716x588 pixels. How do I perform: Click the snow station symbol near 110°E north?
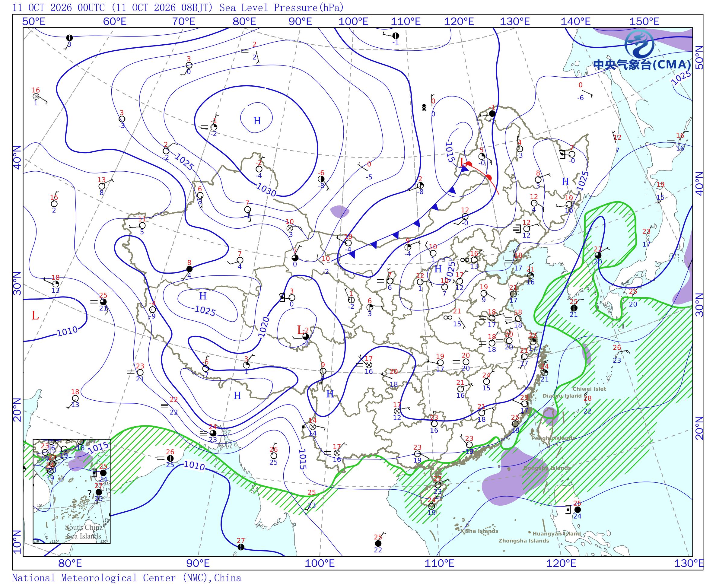tap(424, 107)
